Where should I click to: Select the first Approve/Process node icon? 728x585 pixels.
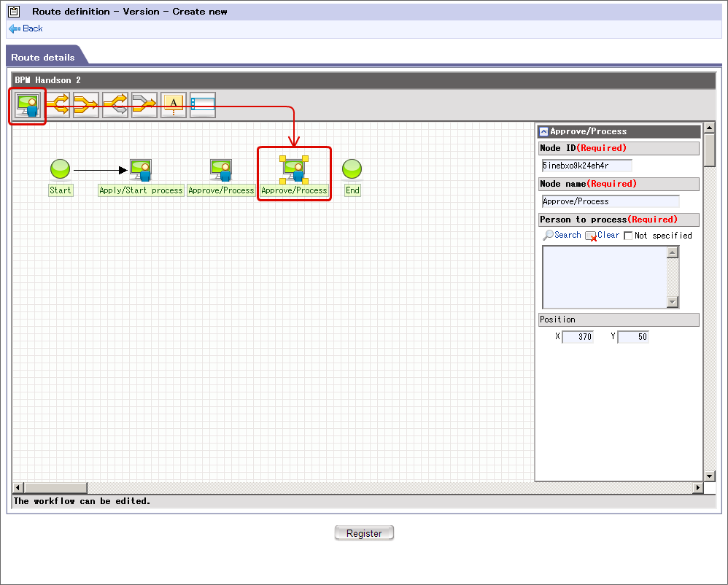point(221,170)
